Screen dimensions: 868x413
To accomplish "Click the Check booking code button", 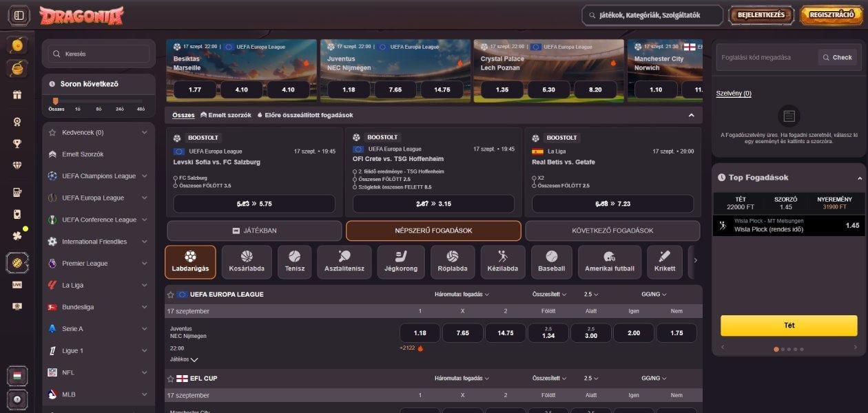I will [x=838, y=57].
